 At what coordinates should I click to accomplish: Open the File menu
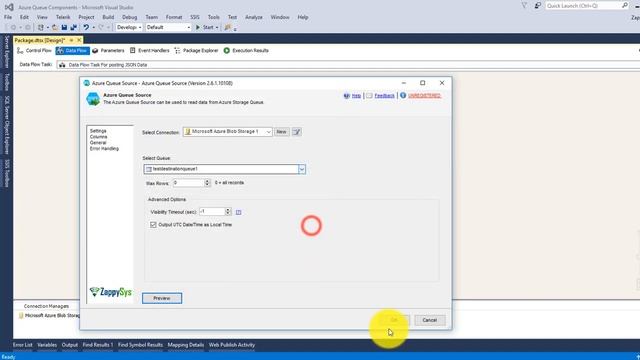tap(8, 17)
